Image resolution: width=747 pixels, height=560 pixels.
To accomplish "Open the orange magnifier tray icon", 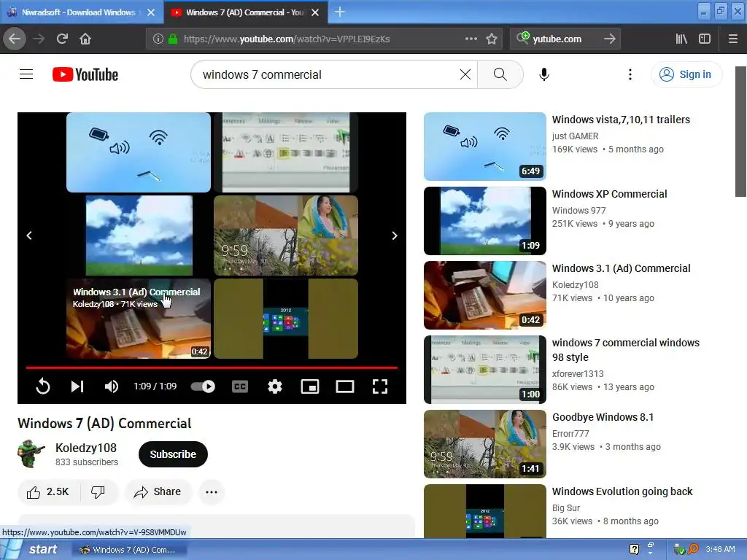I will 693,550.
